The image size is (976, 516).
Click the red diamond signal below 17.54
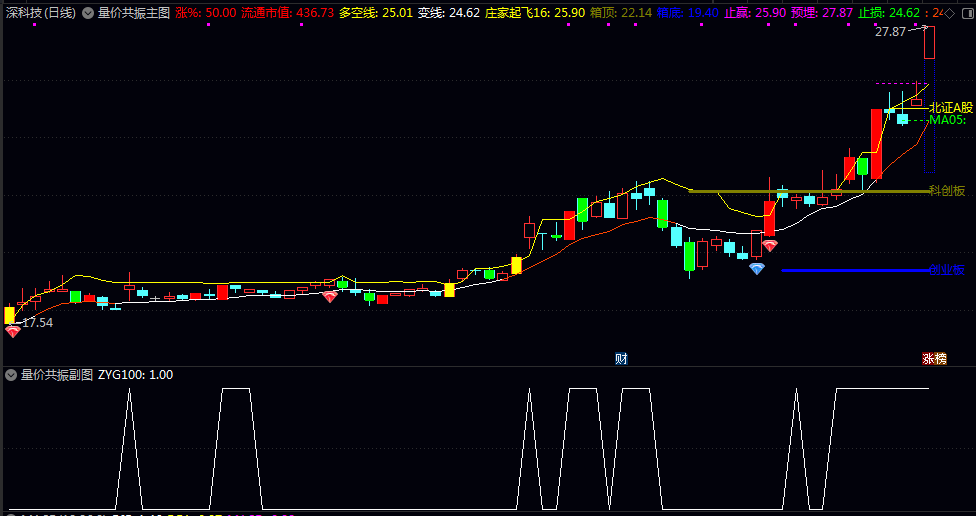tap(12, 332)
